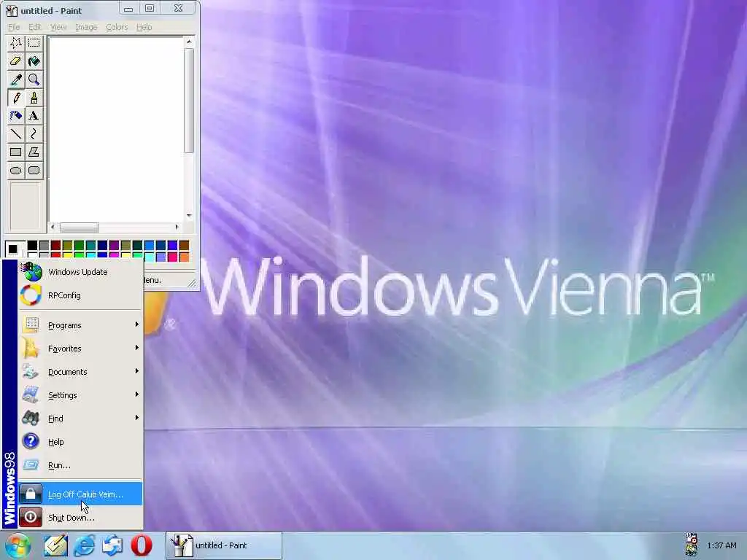Choose the Line tool
The height and width of the screenshot is (560, 747).
(16, 134)
